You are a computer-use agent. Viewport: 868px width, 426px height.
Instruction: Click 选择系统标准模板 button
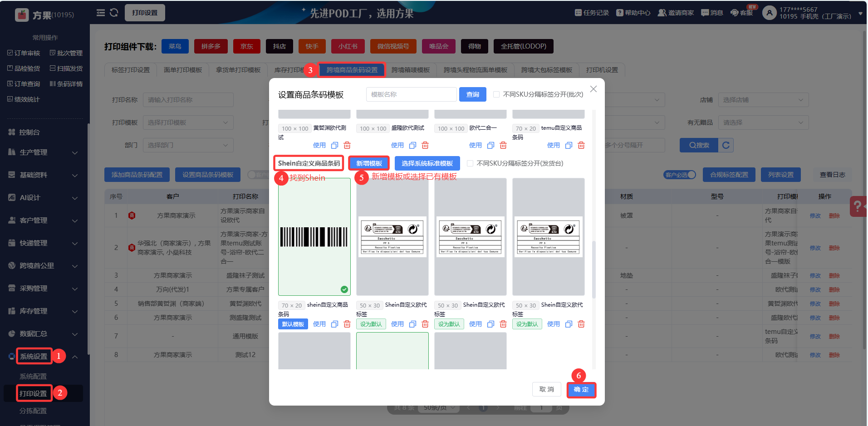[427, 163]
